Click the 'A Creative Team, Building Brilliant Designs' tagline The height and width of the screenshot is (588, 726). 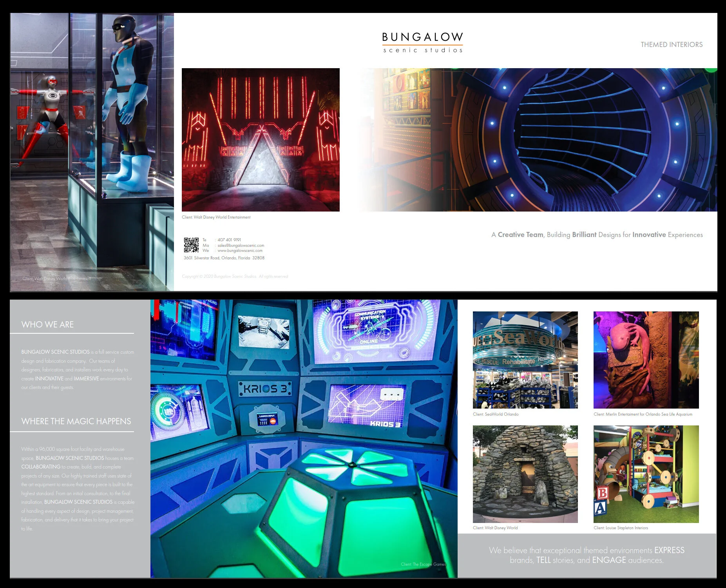(x=597, y=235)
